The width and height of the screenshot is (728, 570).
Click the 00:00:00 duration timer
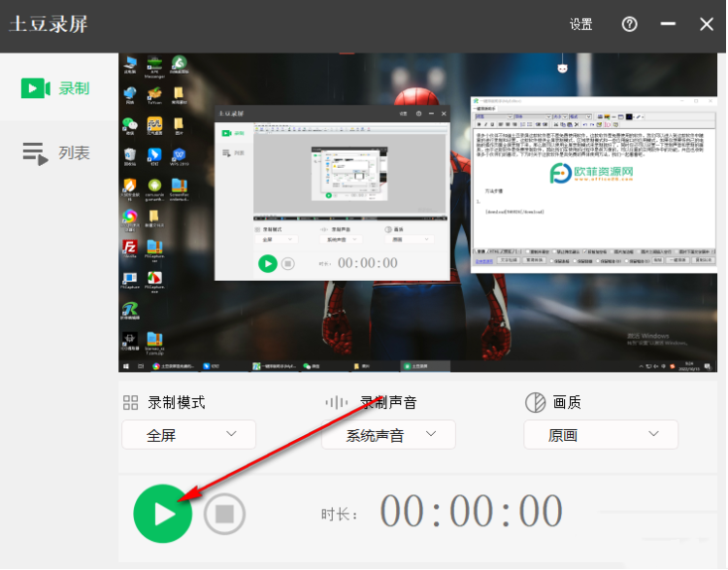coord(471,512)
